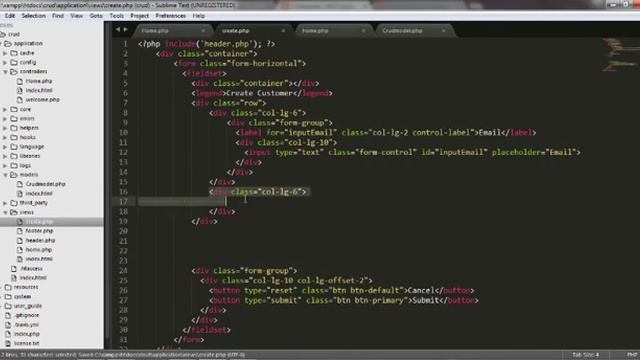Expand the logs folder

5,166
